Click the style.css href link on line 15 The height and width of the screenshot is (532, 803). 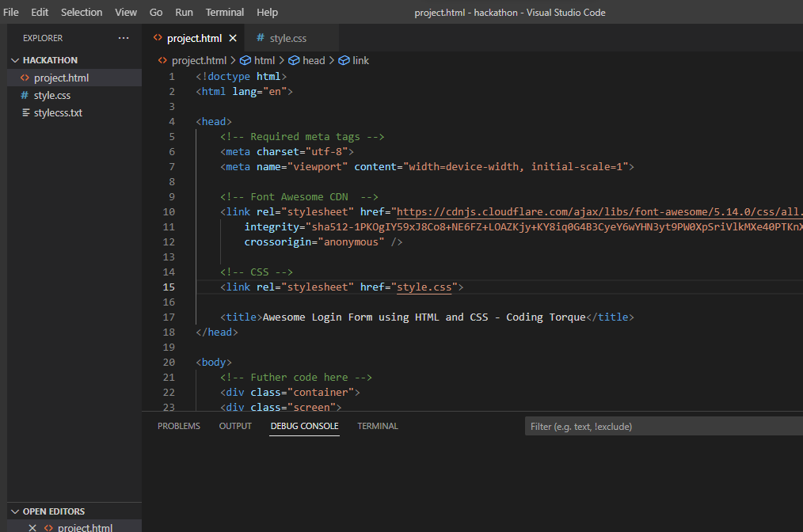coord(424,287)
